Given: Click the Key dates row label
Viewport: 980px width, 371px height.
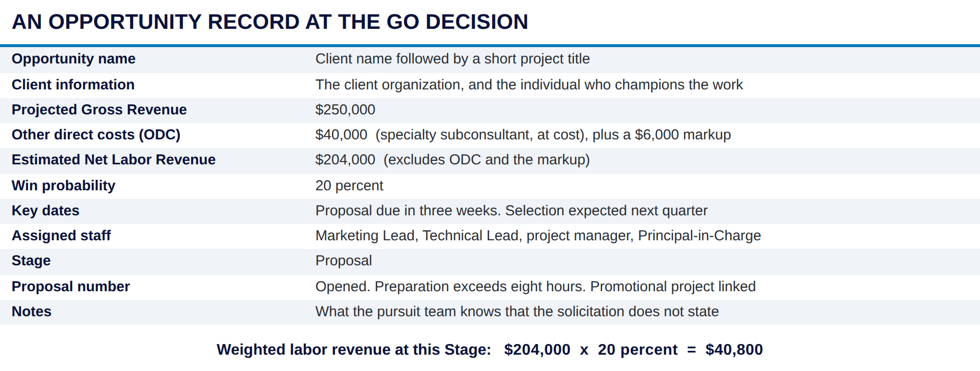Looking at the screenshot, I should [x=46, y=210].
